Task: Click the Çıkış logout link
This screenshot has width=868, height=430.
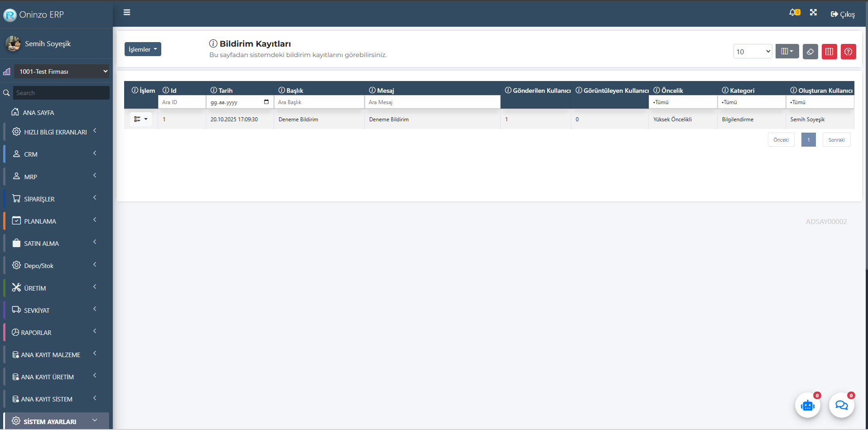Action: click(843, 14)
